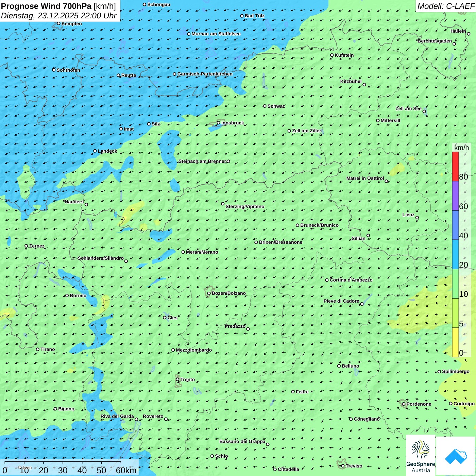
Task: Click the "km/h" legend unit label
Action: (x=461, y=148)
